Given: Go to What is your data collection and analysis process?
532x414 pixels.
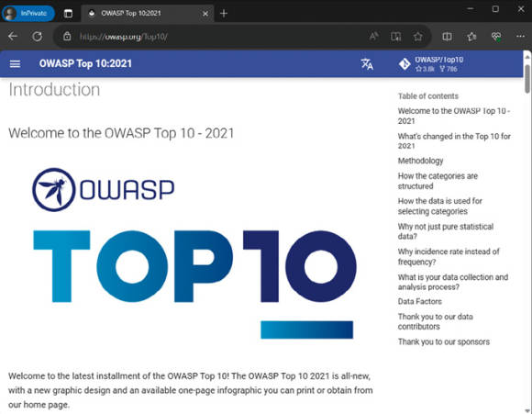Looking at the screenshot, I should (x=453, y=282).
